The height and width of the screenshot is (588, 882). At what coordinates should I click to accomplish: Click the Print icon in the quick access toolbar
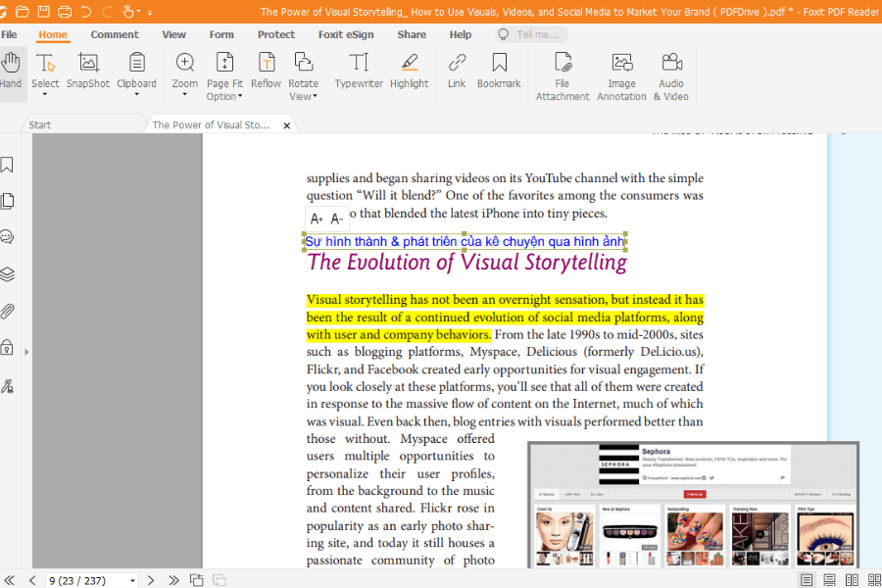click(65, 11)
